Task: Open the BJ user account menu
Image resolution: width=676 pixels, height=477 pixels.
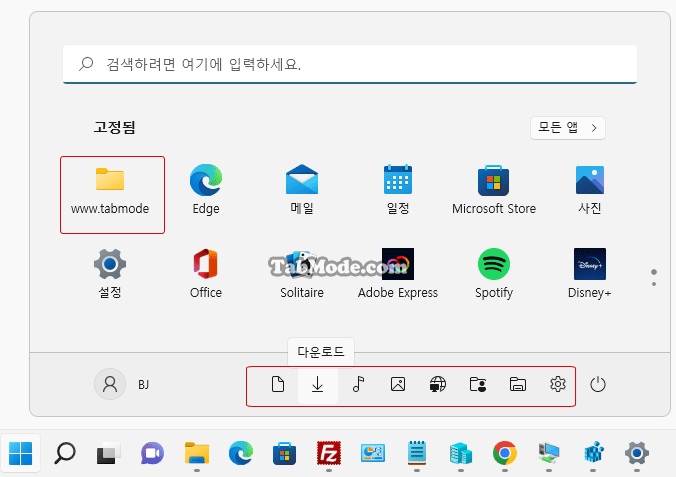Action: pyautogui.click(x=122, y=384)
